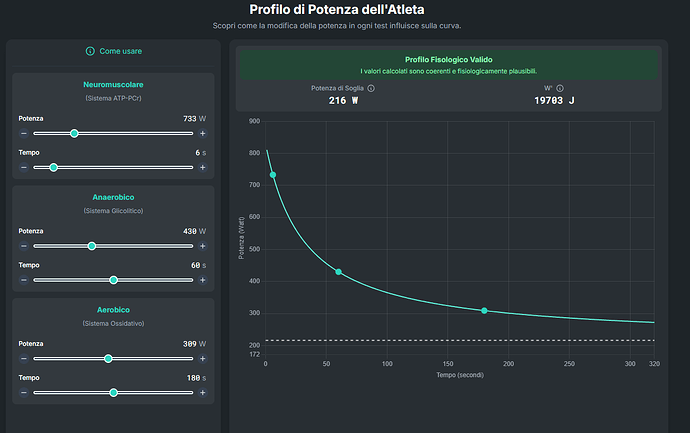690x433 pixels.
Task: Click info icon next to Potenza di Soglia
Action: click(x=371, y=88)
